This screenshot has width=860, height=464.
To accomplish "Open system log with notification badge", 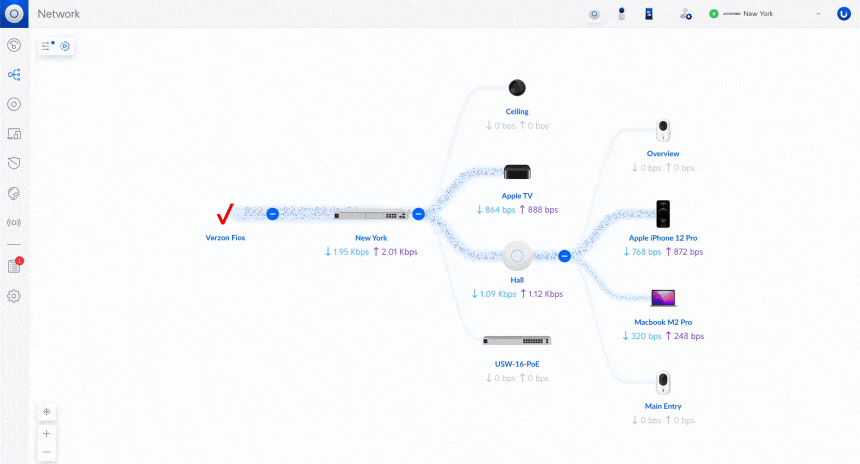I will (14, 266).
